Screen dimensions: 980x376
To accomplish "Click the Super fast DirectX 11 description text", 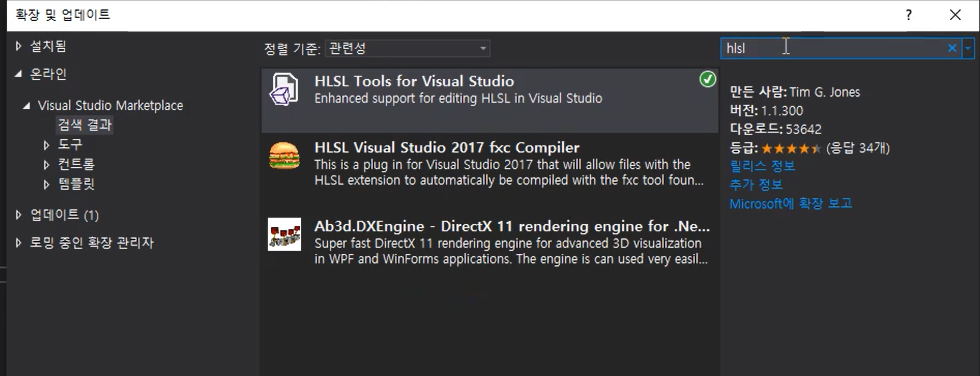I will tap(511, 251).
